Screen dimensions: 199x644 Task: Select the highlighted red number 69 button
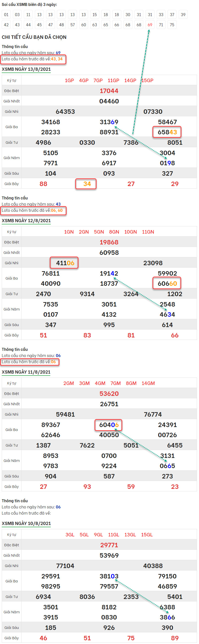(x=150, y=25)
